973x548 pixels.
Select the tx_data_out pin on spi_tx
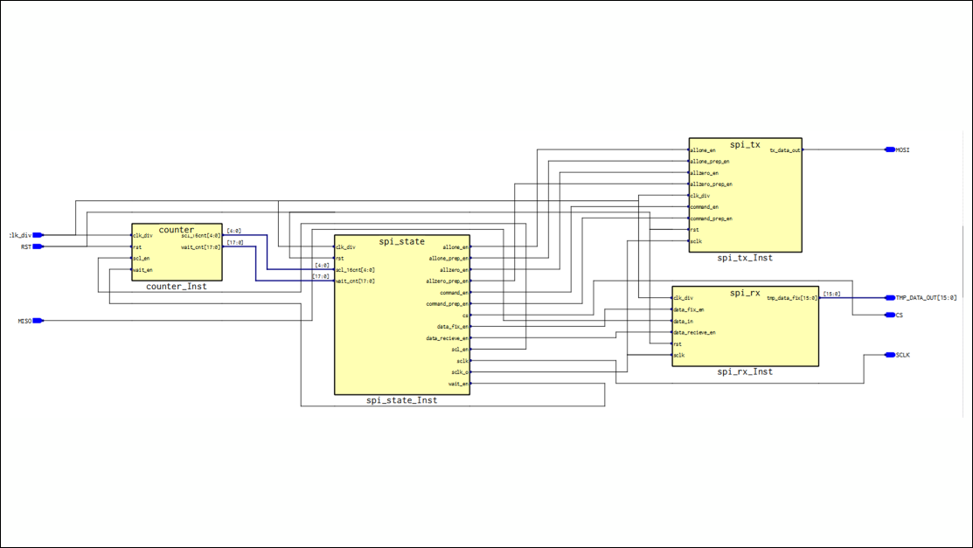(784, 151)
